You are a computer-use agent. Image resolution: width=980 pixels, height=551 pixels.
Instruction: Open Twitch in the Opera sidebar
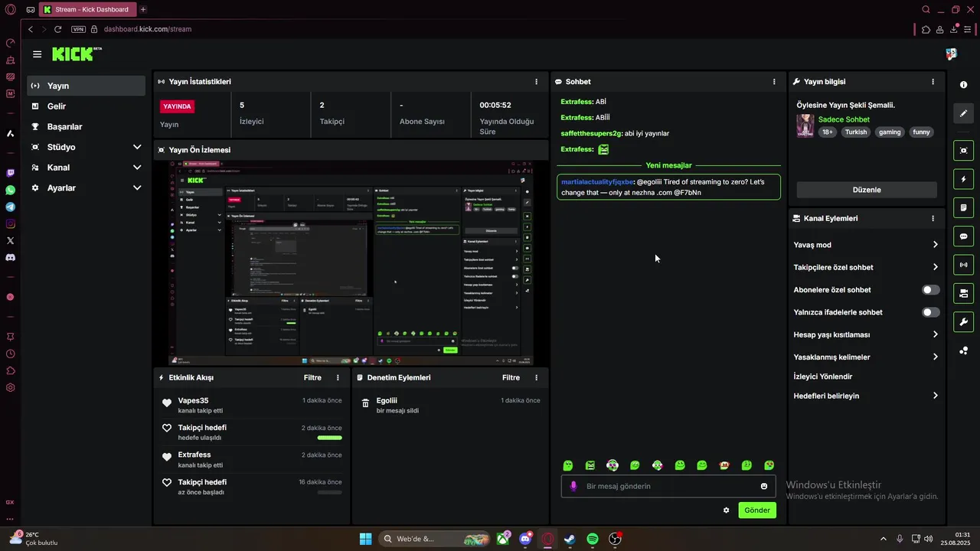pos(10,173)
